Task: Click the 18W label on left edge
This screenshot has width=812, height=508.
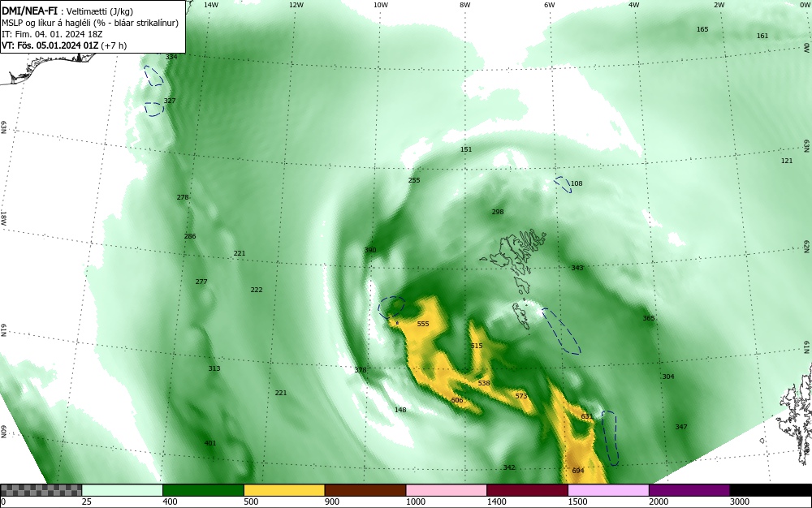Action: pos(3,218)
